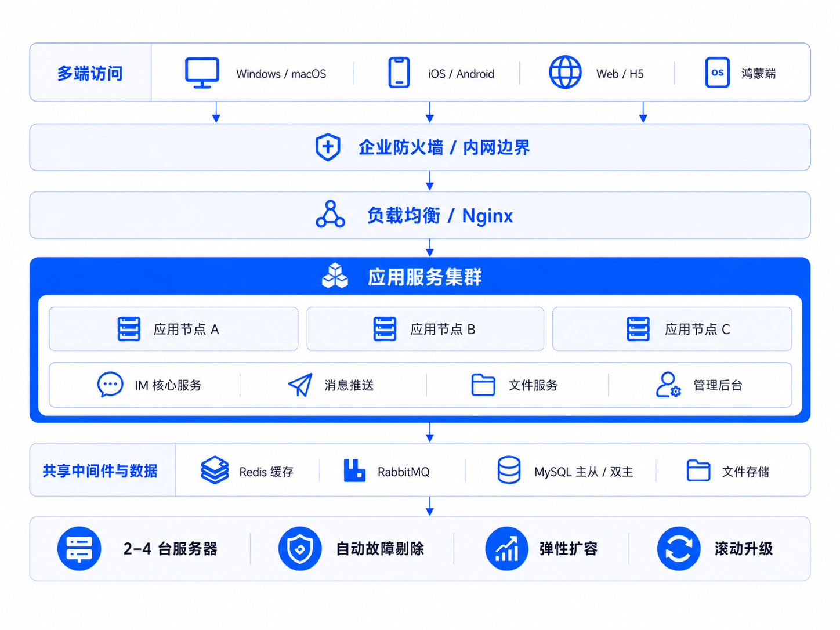Click the RabbitMQ text
The width and height of the screenshot is (840, 630).
[x=404, y=472]
